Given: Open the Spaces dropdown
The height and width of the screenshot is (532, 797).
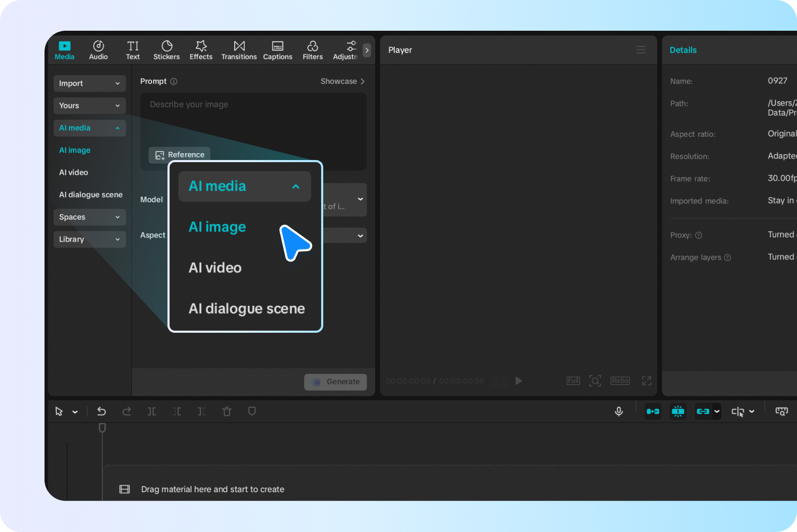Looking at the screenshot, I should [89, 217].
